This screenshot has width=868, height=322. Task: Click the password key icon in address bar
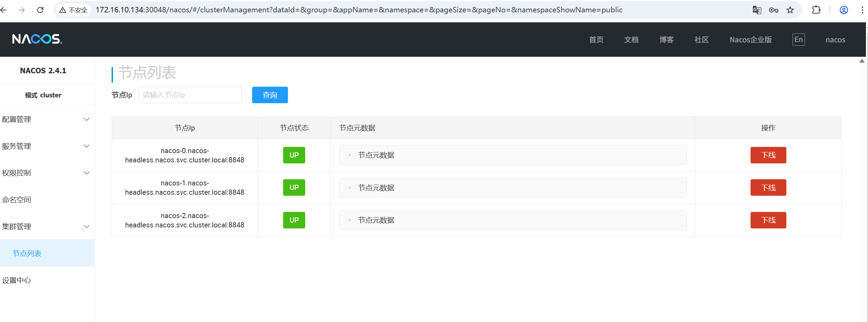pos(773,10)
